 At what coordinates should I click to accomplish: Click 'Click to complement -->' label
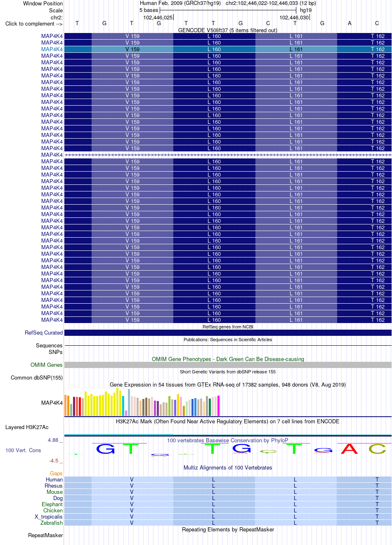[34, 24]
